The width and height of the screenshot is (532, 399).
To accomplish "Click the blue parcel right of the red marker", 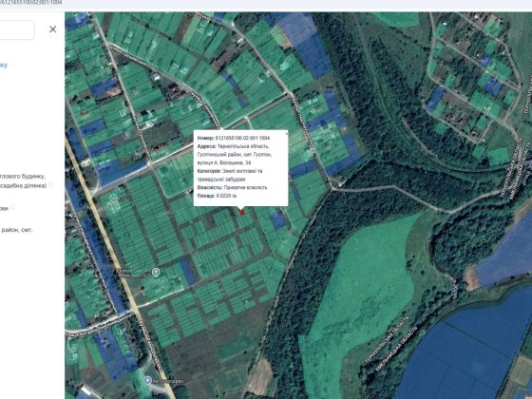I will point(277,219).
